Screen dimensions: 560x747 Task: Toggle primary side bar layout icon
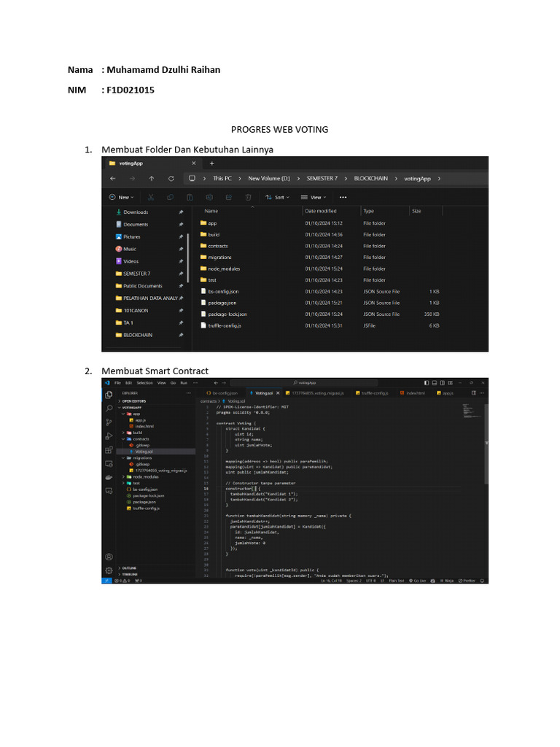click(x=427, y=382)
